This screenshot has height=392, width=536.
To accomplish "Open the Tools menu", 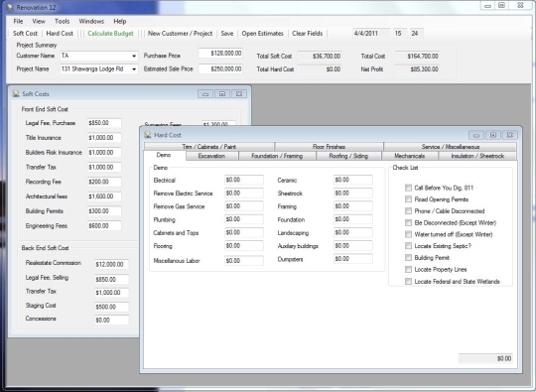I will click(x=62, y=21).
